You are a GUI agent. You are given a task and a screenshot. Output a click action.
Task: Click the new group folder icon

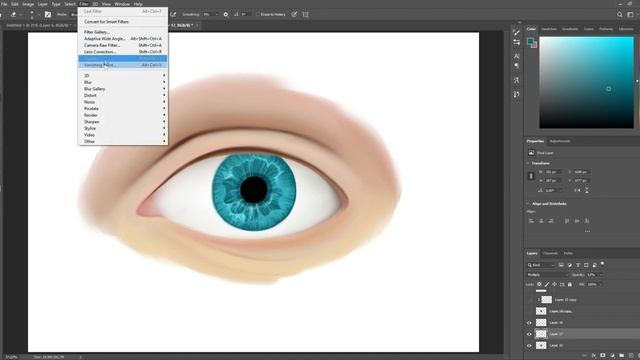coord(621,356)
